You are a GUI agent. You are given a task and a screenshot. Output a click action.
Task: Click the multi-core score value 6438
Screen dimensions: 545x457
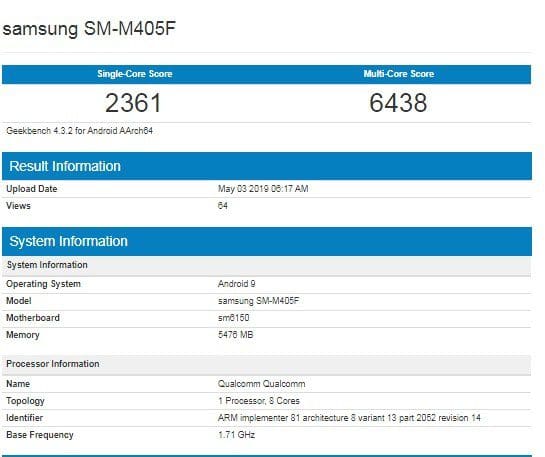click(x=398, y=103)
